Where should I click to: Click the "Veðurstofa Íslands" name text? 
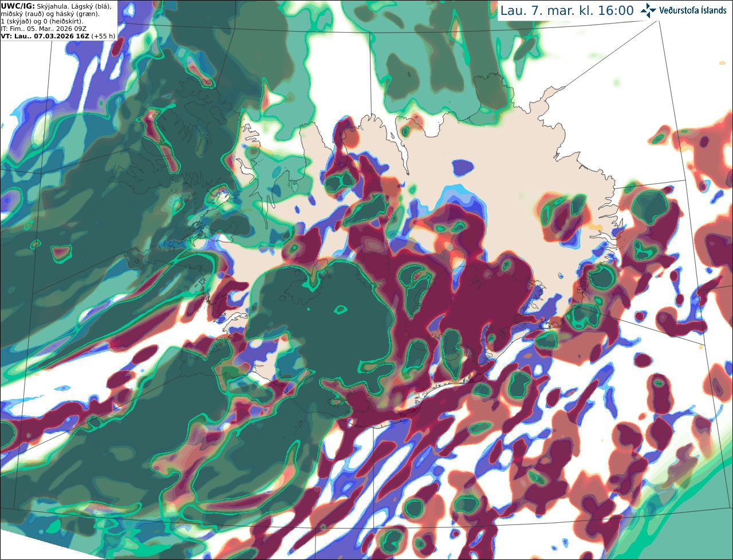pos(693,10)
